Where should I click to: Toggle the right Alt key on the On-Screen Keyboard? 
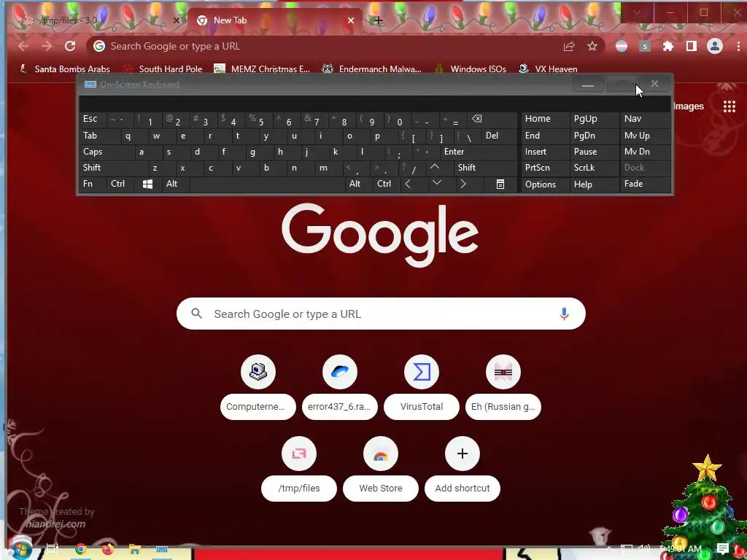coord(358,184)
